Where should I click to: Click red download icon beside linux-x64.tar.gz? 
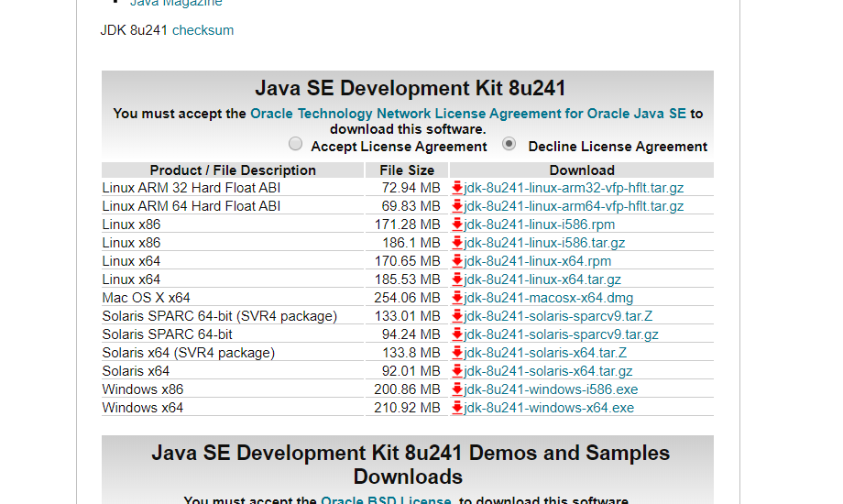(457, 279)
